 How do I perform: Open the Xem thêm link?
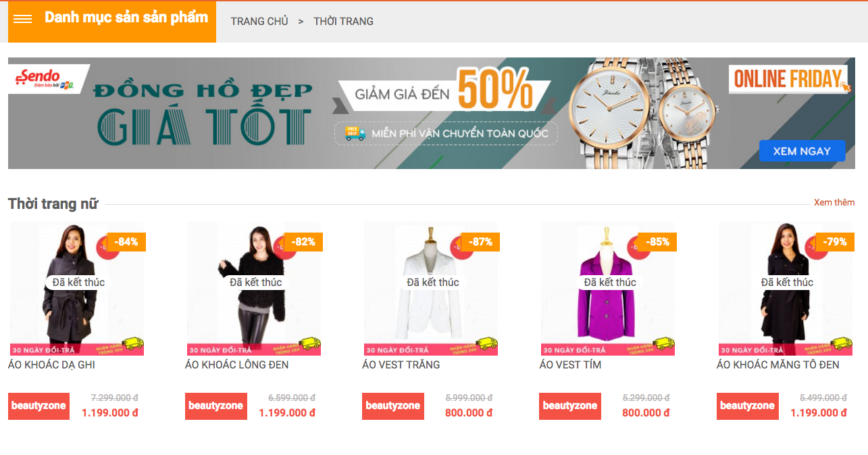tap(834, 202)
